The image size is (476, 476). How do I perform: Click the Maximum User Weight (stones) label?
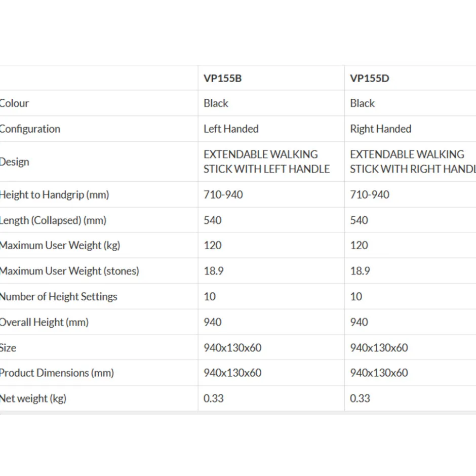coord(69,271)
